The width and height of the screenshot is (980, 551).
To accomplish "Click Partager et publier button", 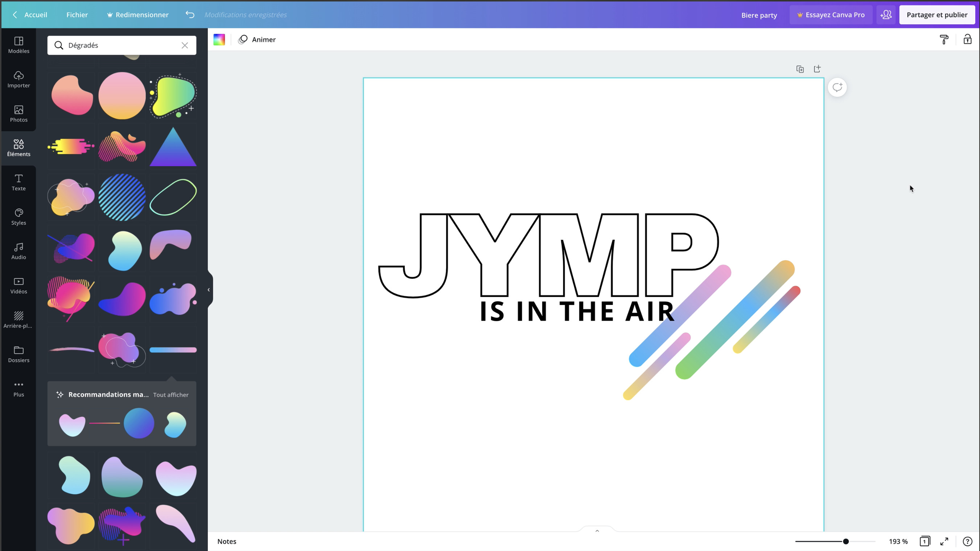I will (936, 14).
